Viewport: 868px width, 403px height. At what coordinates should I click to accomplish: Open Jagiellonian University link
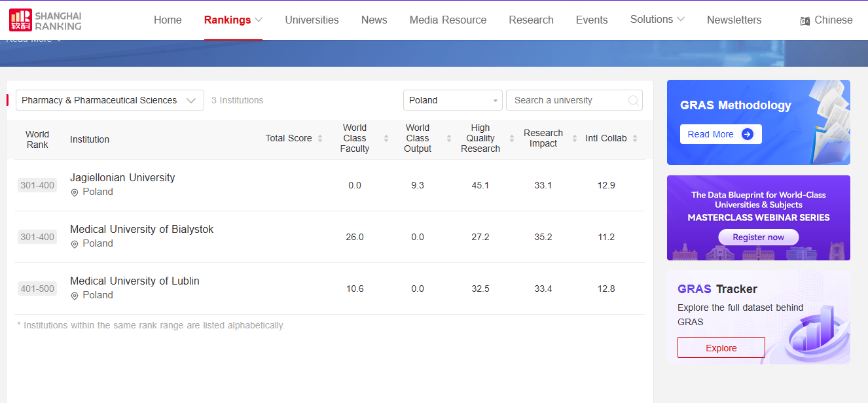click(x=122, y=177)
